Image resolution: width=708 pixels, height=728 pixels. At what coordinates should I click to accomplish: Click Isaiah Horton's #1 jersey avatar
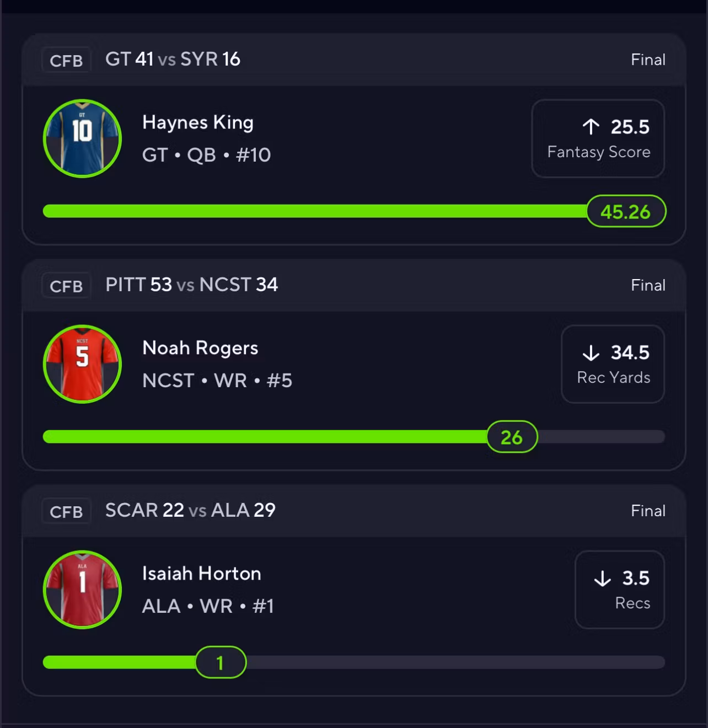[82, 590]
